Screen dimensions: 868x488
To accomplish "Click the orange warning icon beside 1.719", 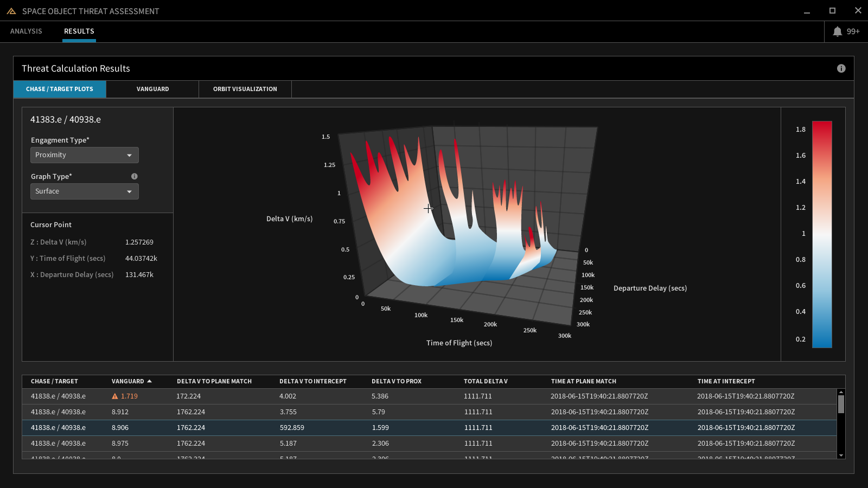I will click(x=115, y=396).
